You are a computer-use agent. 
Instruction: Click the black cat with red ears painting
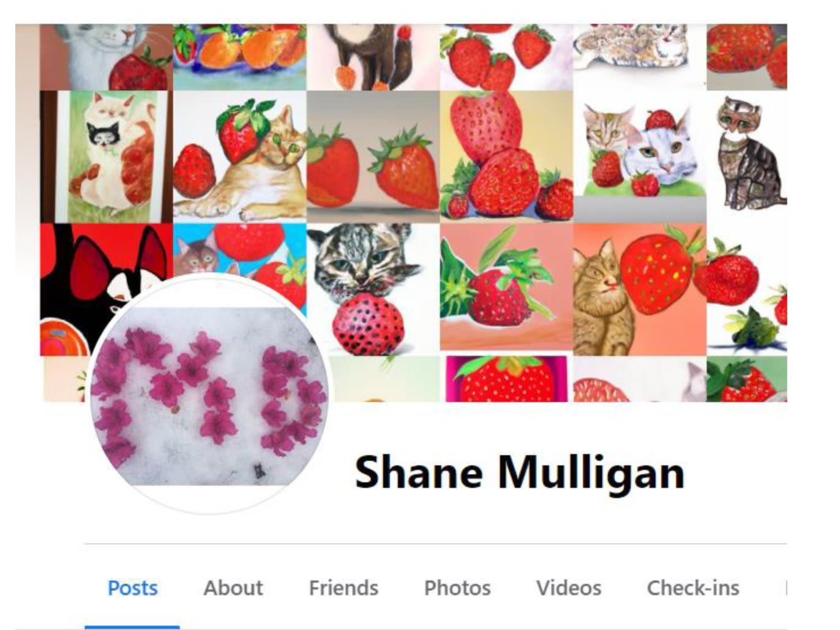107,257
